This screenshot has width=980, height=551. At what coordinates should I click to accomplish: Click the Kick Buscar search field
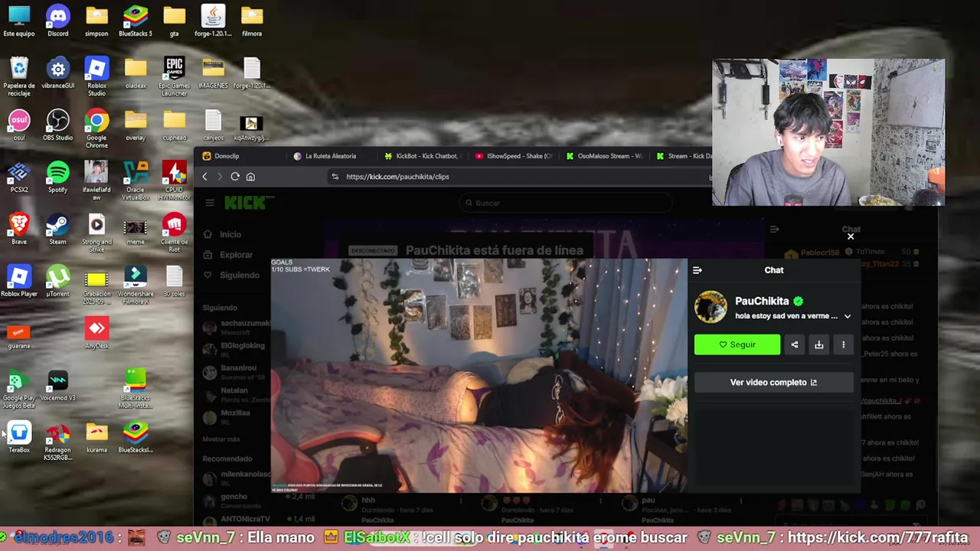coord(567,203)
